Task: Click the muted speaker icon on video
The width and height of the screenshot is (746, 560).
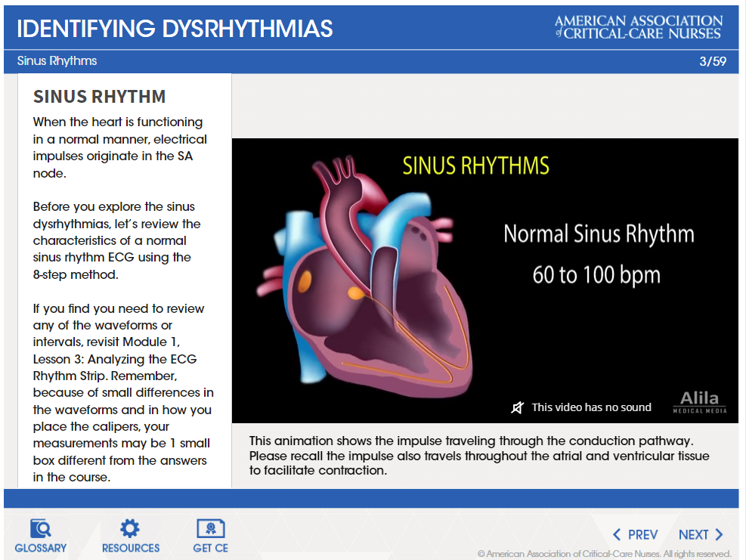Action: pos(518,408)
